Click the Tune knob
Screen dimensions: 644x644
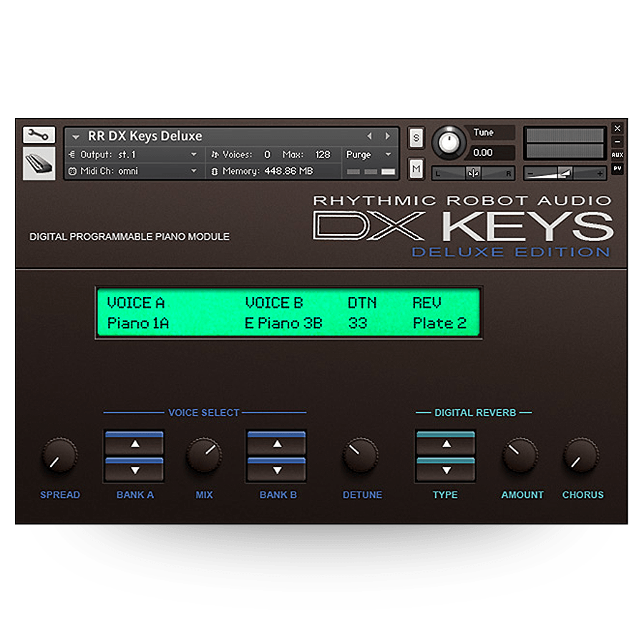point(449,142)
